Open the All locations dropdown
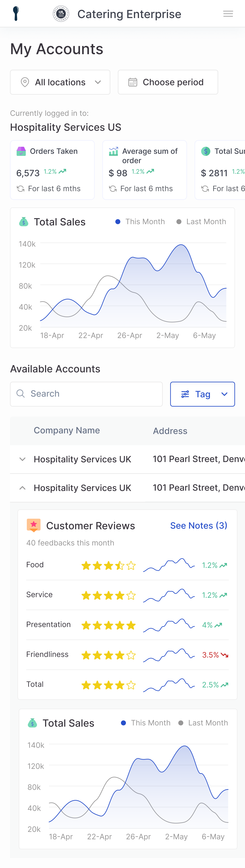 point(60,82)
